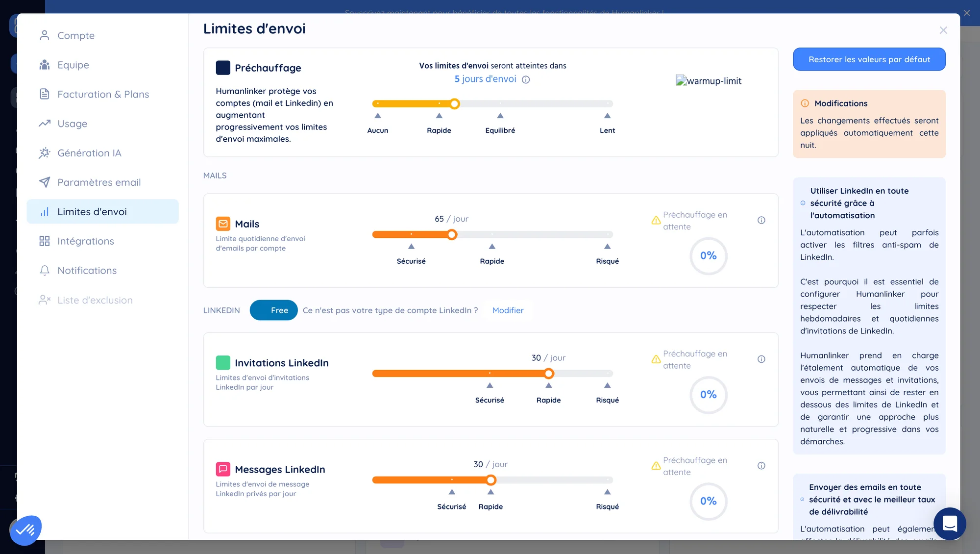Set Invitations LinkedIn to Risqué marker

coord(608,386)
